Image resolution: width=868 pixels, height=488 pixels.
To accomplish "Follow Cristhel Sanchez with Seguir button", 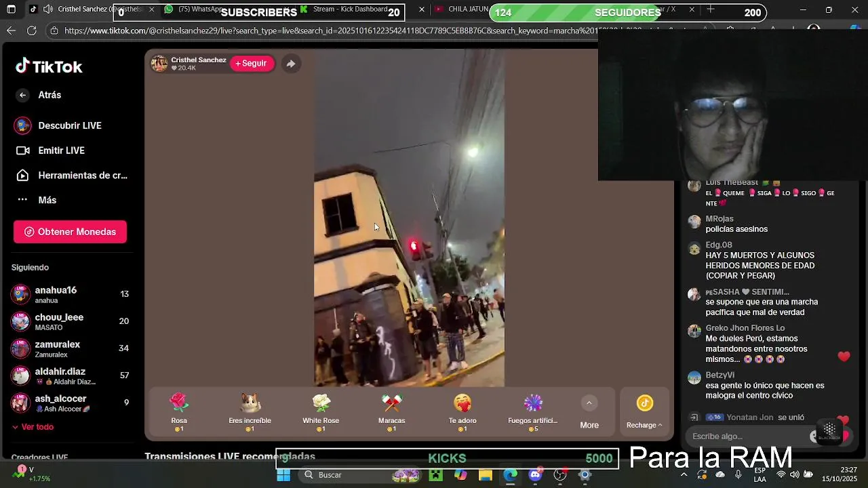I will [251, 63].
